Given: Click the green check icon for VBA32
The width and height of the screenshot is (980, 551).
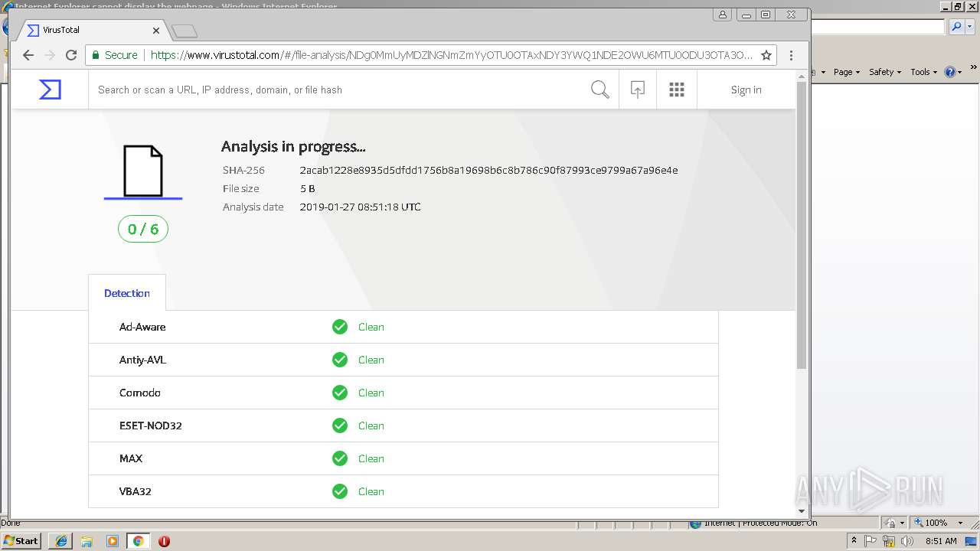Looking at the screenshot, I should [x=340, y=491].
